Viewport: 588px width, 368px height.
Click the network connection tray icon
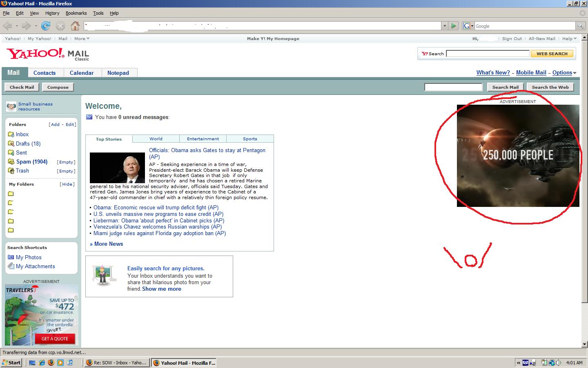552,362
